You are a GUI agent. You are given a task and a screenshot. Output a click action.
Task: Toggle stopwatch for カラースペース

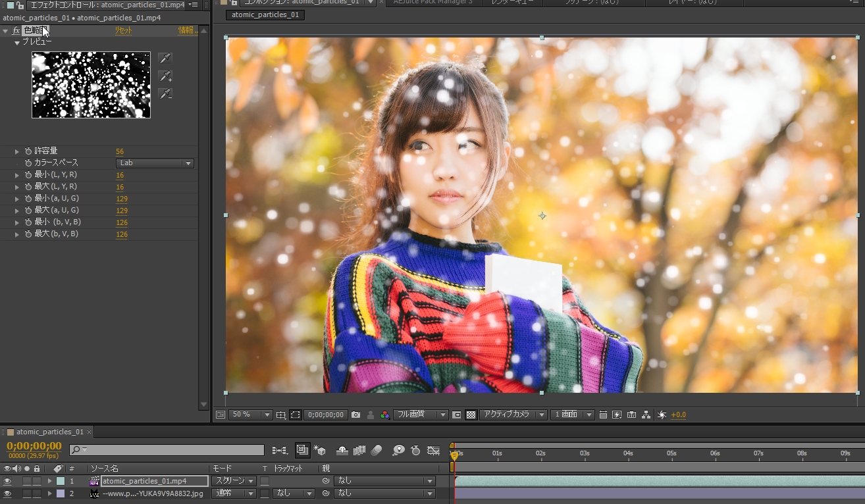(28, 163)
